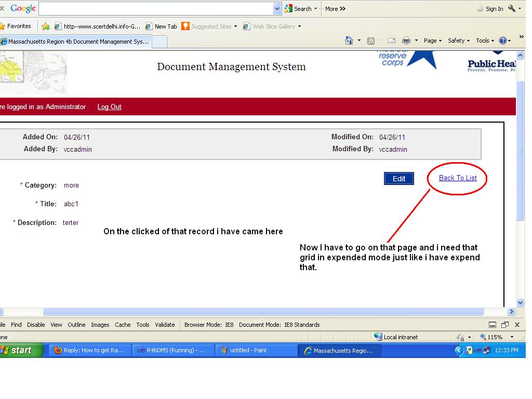Screen dimensions: 532x399
Task: Click Sign In on Google toolbar
Action: tap(490, 9)
